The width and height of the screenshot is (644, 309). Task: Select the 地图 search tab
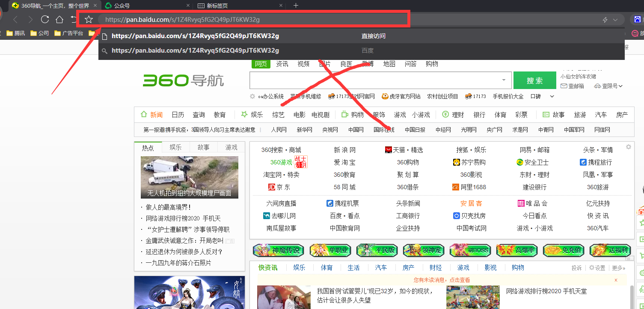pos(389,64)
